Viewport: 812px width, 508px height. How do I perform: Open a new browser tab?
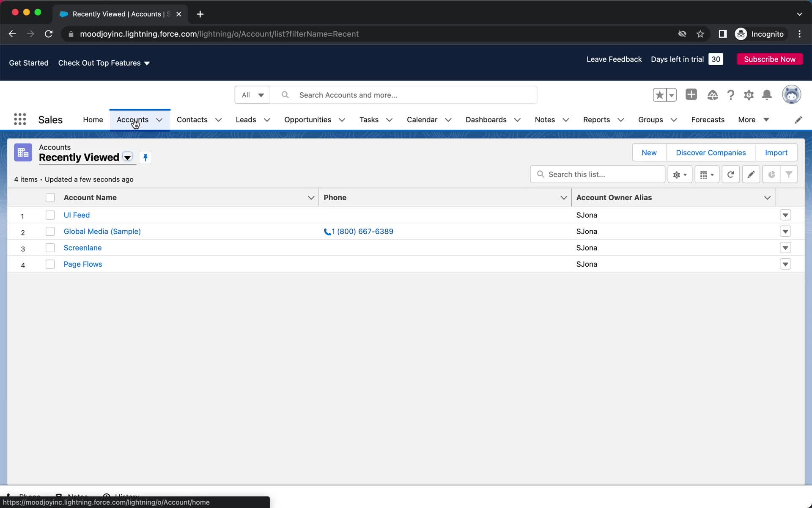(x=200, y=14)
